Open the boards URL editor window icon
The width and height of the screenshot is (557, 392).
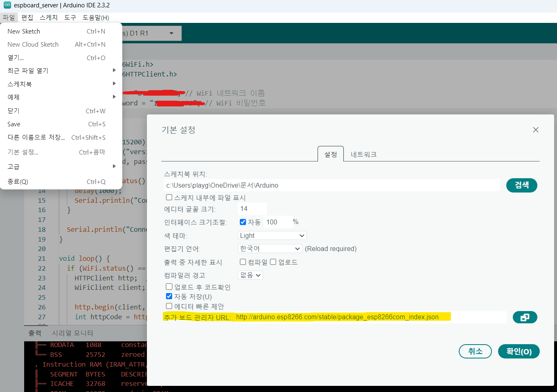click(x=525, y=317)
